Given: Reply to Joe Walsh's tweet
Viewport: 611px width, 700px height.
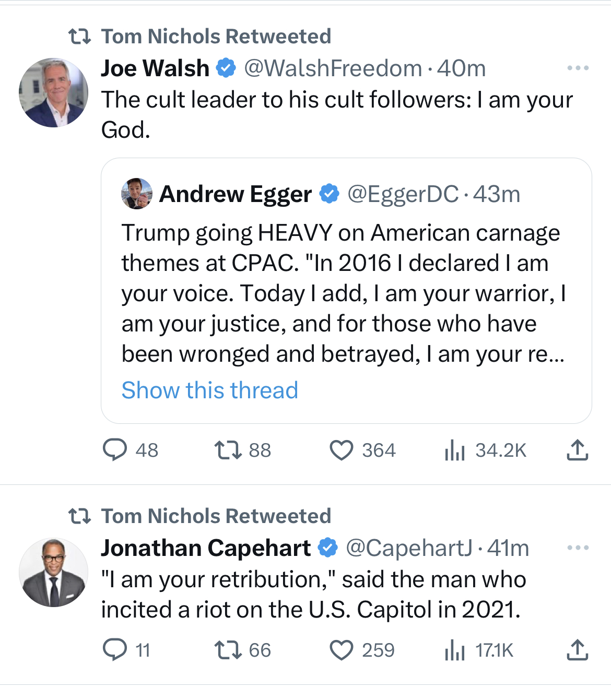Looking at the screenshot, I should coord(115,450).
